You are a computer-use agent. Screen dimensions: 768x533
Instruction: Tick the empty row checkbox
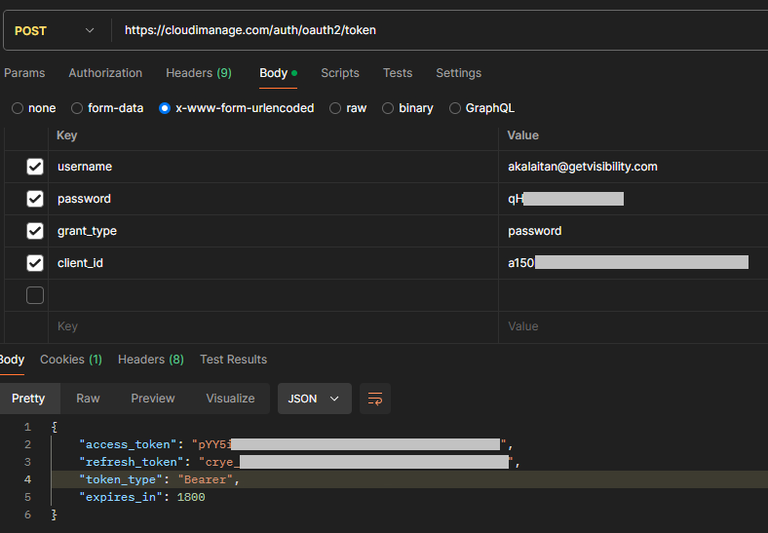pyautogui.click(x=35, y=295)
